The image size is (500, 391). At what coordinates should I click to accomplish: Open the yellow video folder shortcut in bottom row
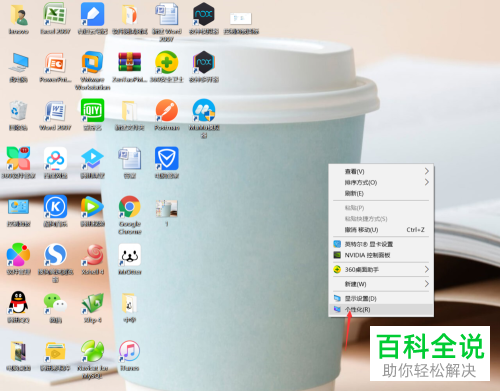[55, 352]
